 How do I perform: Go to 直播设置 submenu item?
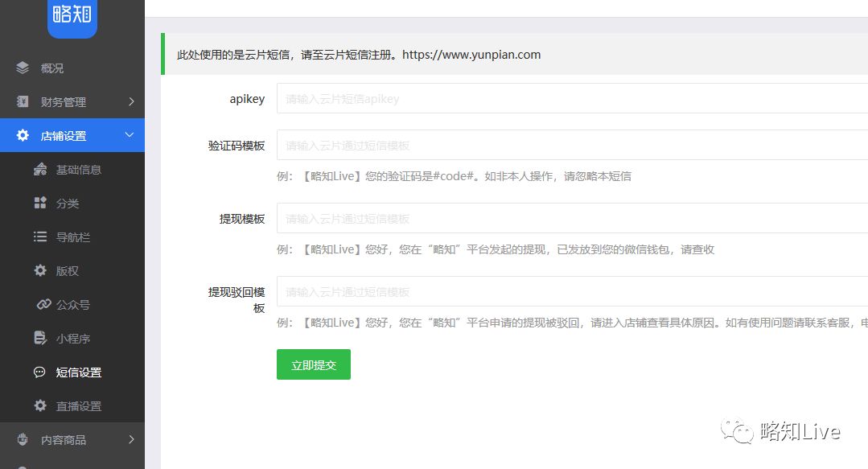(x=72, y=405)
